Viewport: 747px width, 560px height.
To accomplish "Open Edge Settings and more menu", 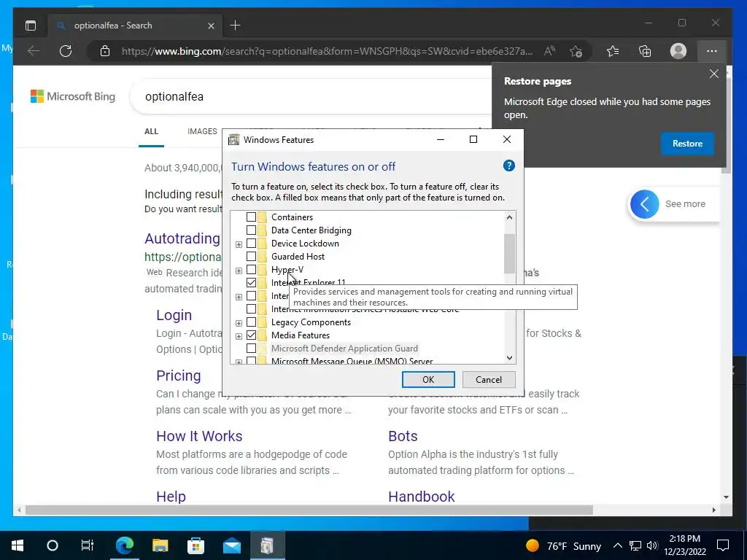I will (712, 51).
